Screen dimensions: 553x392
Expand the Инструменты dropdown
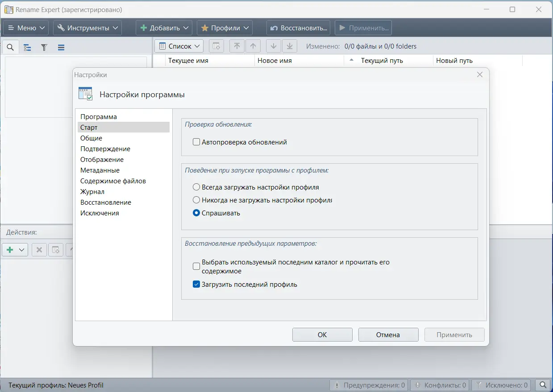point(87,28)
